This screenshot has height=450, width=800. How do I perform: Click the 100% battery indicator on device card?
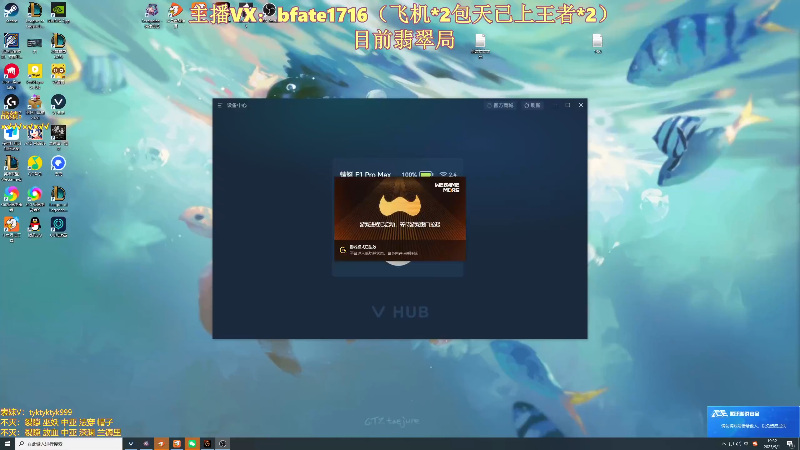pos(417,174)
